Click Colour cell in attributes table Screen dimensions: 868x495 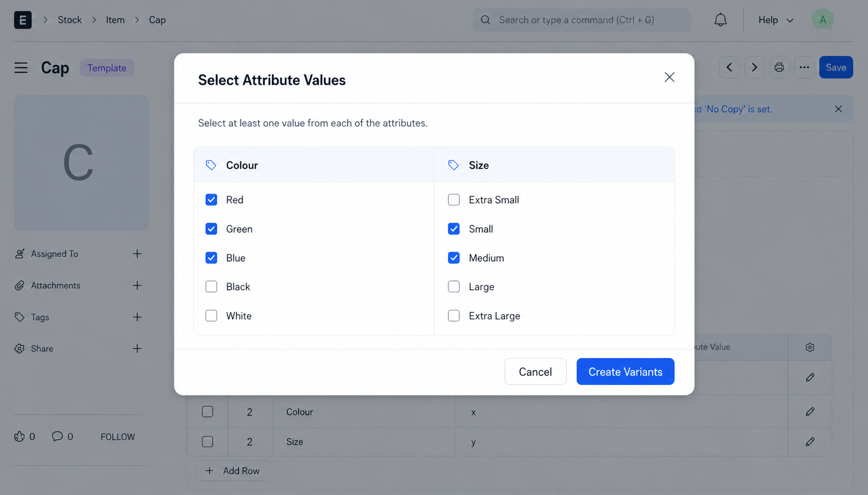coord(364,412)
